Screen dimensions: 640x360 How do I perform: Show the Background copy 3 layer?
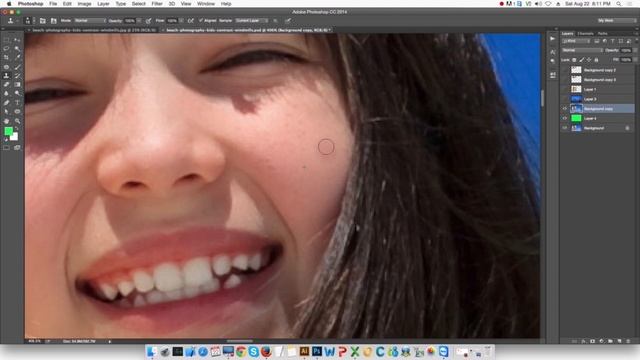pos(565,80)
